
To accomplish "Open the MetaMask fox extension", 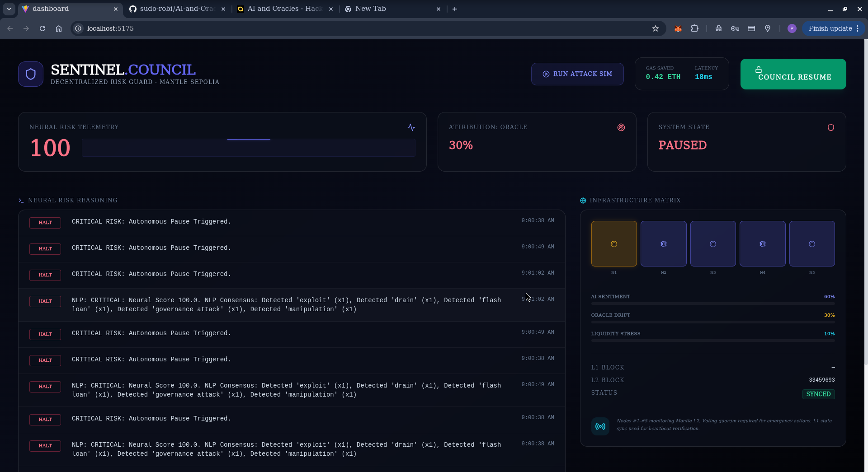I will tap(678, 28).
